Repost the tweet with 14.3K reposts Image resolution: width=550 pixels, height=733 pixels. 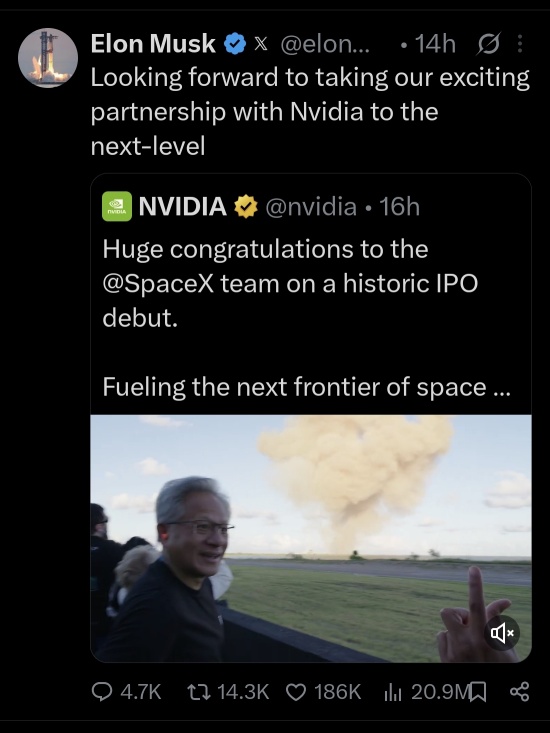coord(199,692)
